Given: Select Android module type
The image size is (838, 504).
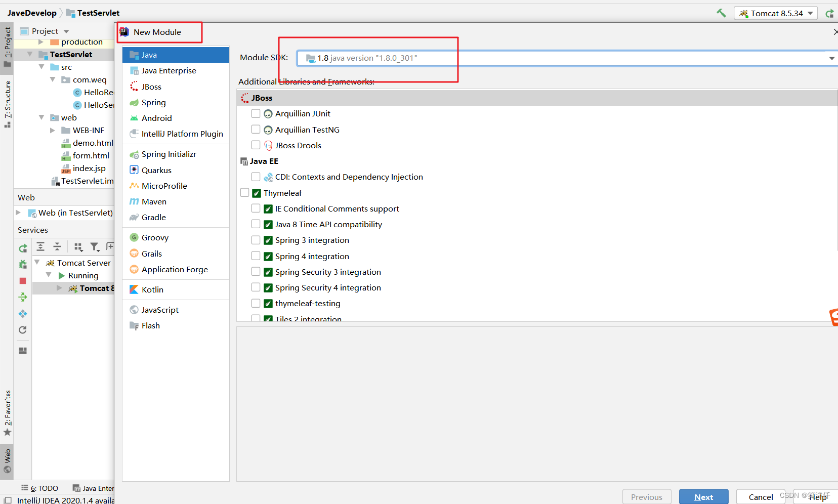Looking at the screenshot, I should (x=176, y=118).
